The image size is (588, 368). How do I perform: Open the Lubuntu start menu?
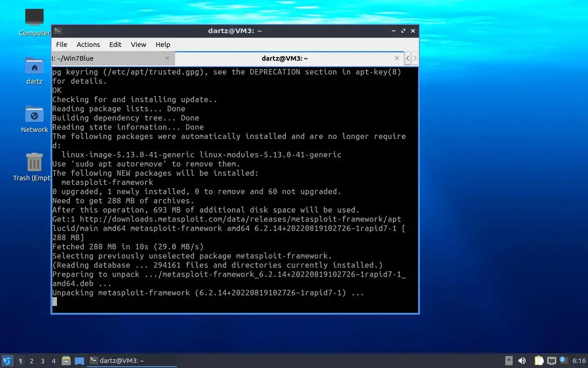[x=7, y=361]
